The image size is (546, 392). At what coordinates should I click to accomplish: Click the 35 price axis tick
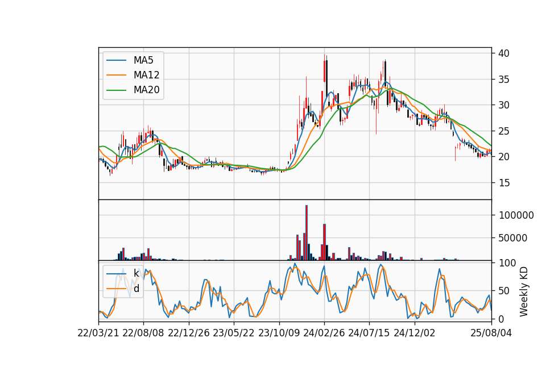[504, 80]
